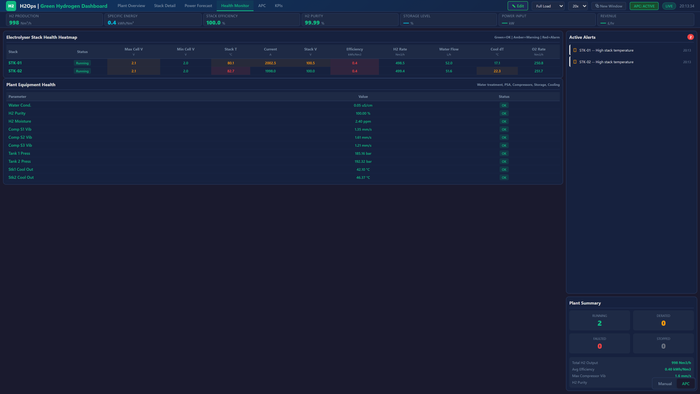Click the Cool dT column header
700x394 pixels.
pos(497,51)
